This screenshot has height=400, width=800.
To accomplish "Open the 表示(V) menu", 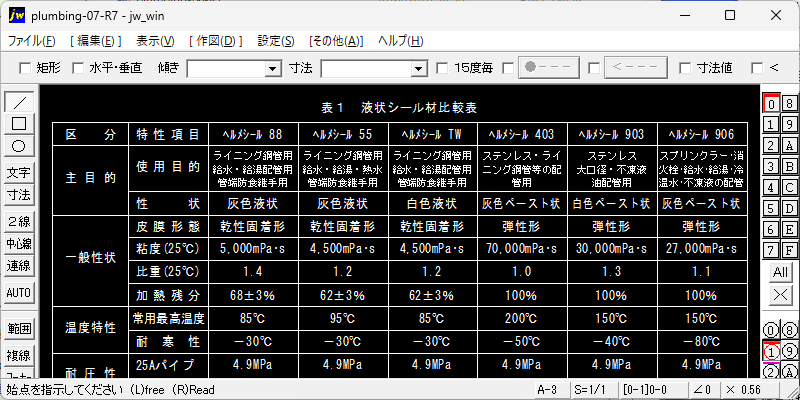I will click(x=156, y=41).
